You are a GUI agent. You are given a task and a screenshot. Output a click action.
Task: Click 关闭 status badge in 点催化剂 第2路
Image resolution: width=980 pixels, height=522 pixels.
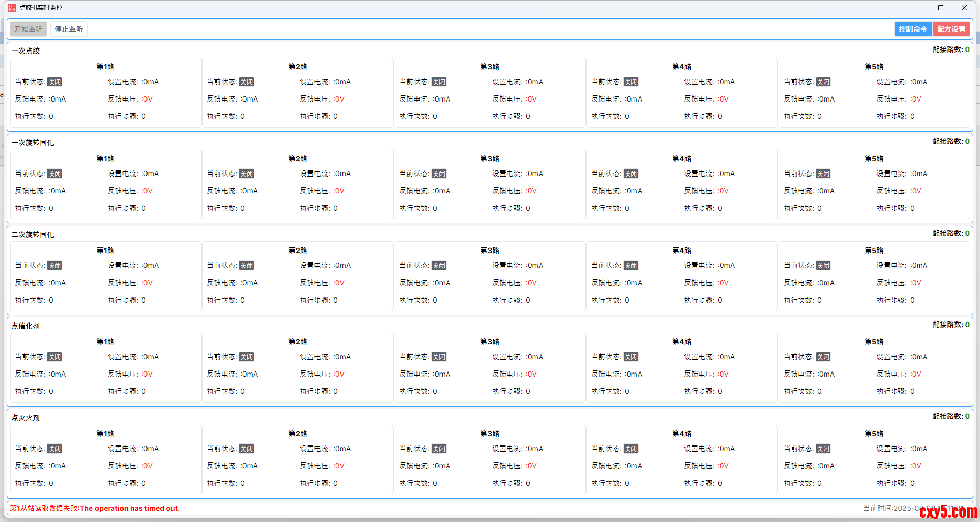(247, 357)
